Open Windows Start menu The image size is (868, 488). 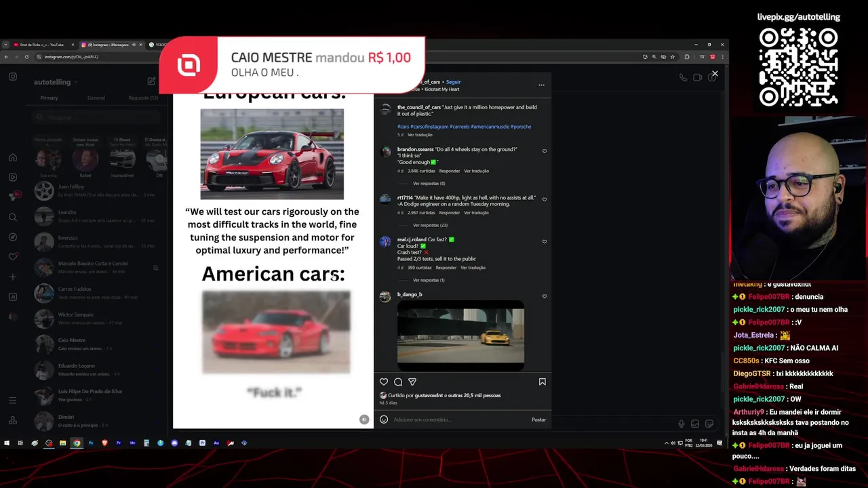(x=7, y=443)
